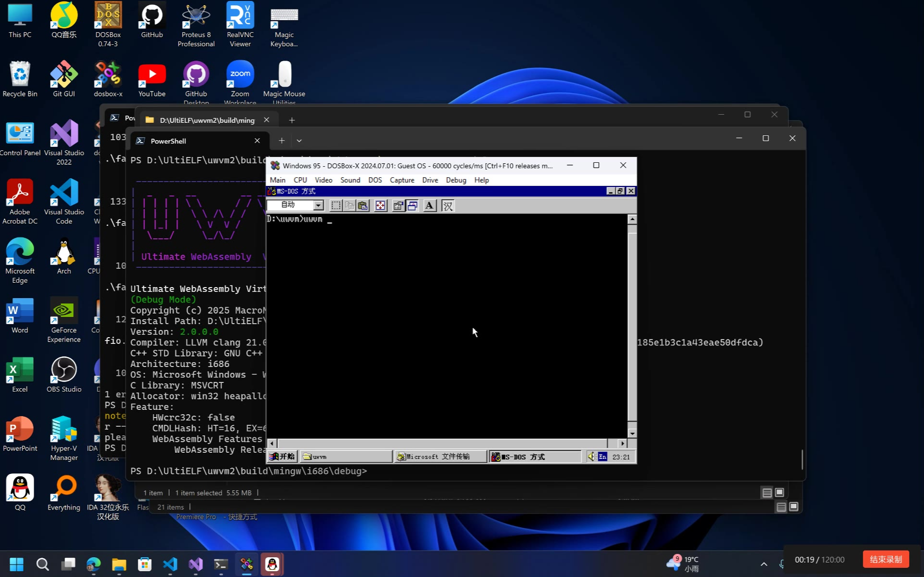This screenshot has height=577, width=924.
Task: Click the taskbar Search magnifier
Action: (x=42, y=564)
